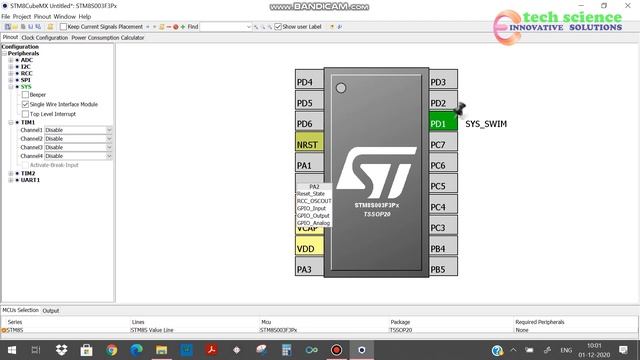Select the Pinout tab
The image size is (640, 360).
click(x=10, y=37)
